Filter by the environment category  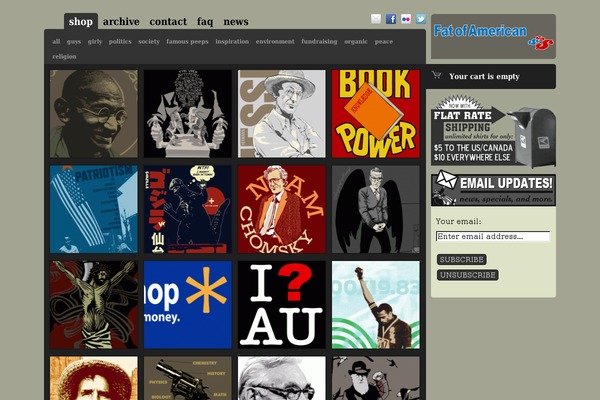click(x=275, y=41)
